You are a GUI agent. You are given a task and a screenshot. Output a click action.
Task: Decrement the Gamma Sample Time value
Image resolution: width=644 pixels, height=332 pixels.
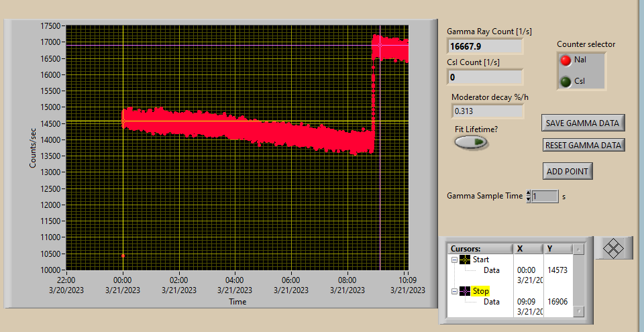pyautogui.click(x=528, y=199)
